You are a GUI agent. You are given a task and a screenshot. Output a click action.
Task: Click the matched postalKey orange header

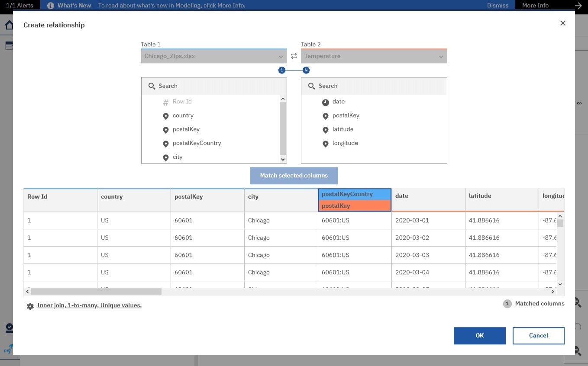(355, 206)
